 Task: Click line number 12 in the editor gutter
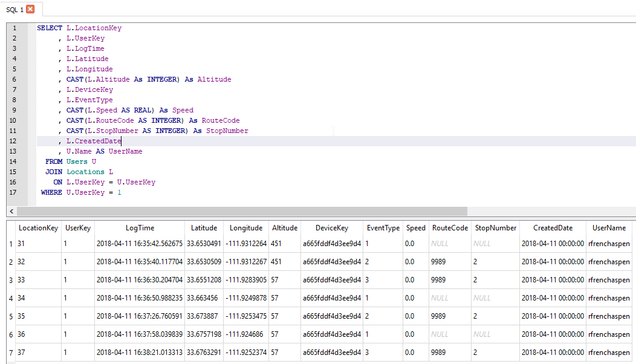pos(13,141)
